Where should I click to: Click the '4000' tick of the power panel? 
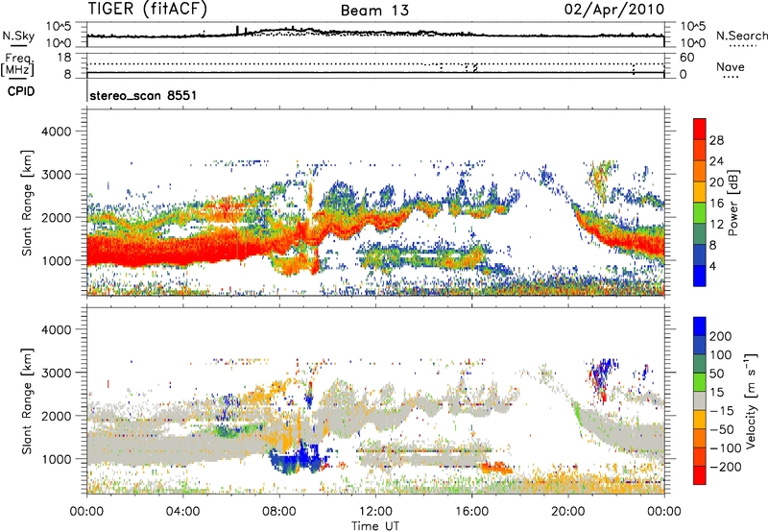(x=56, y=132)
